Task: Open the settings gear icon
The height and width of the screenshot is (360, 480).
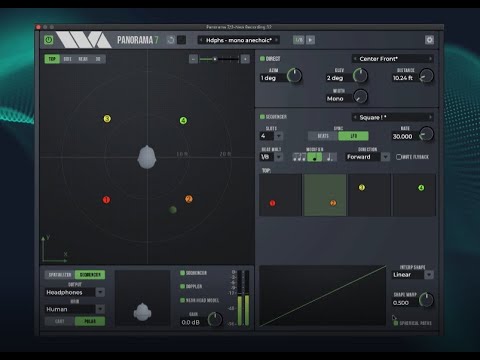Action: (429, 40)
